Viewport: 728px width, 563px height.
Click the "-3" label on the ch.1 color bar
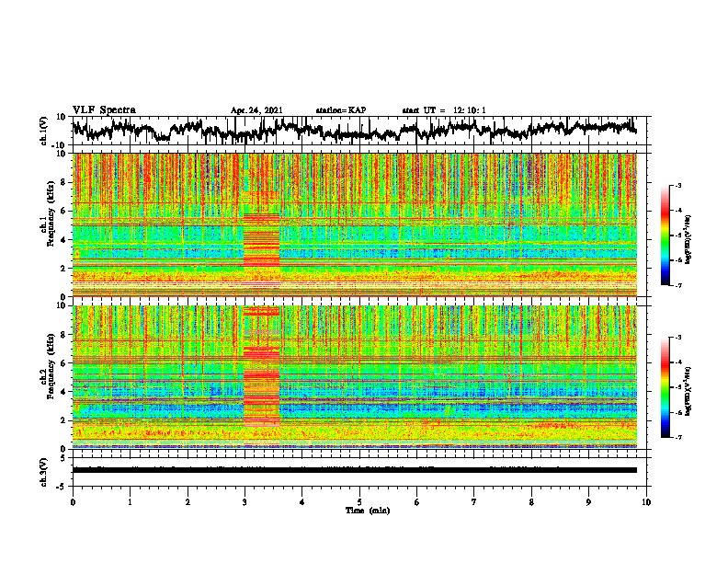coord(678,186)
